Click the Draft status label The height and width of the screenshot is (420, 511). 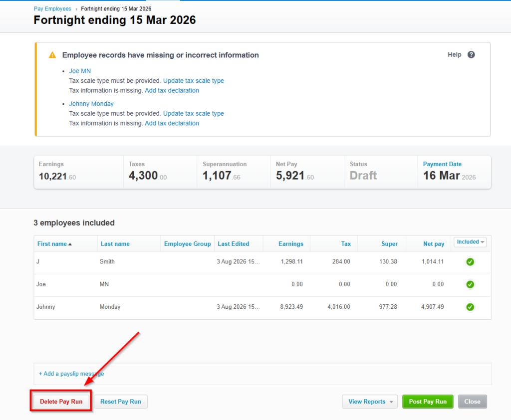click(x=363, y=176)
